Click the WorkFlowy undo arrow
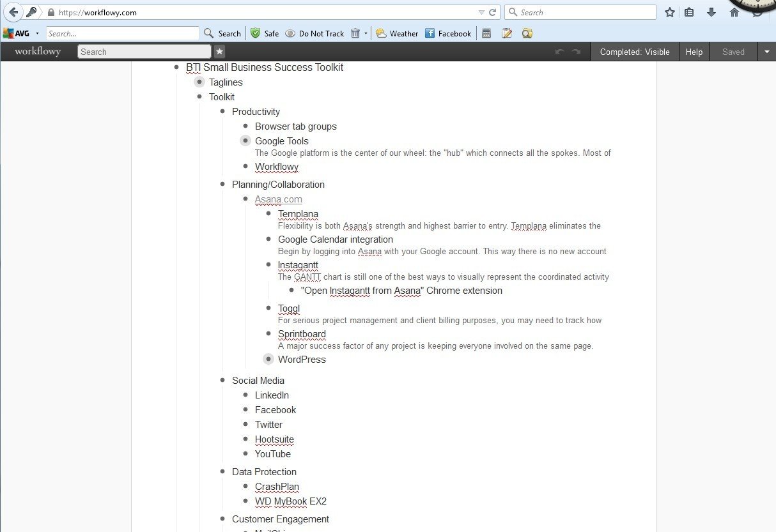 560,52
